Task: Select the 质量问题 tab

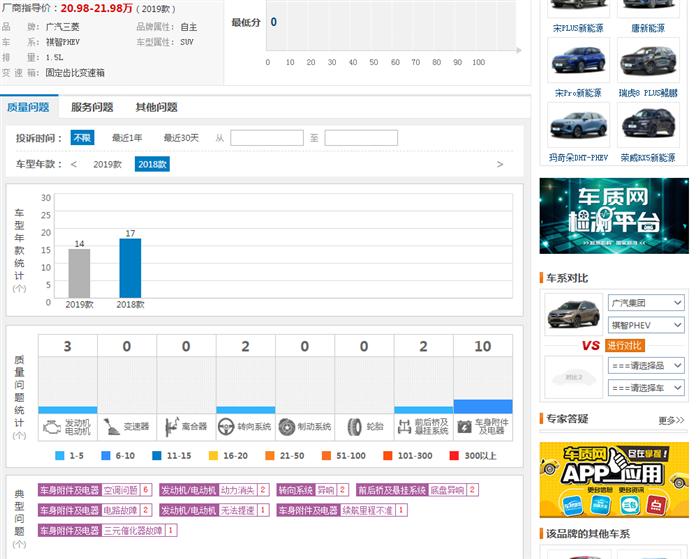Action: (29, 107)
